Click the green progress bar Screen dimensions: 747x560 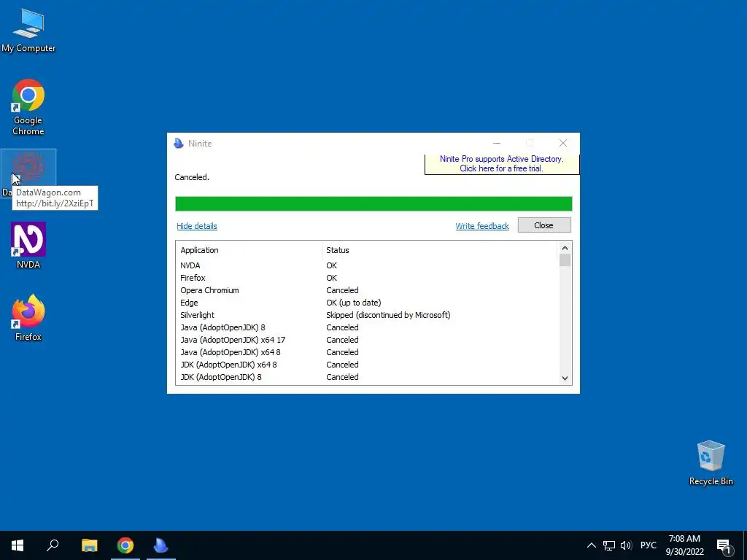click(x=373, y=204)
